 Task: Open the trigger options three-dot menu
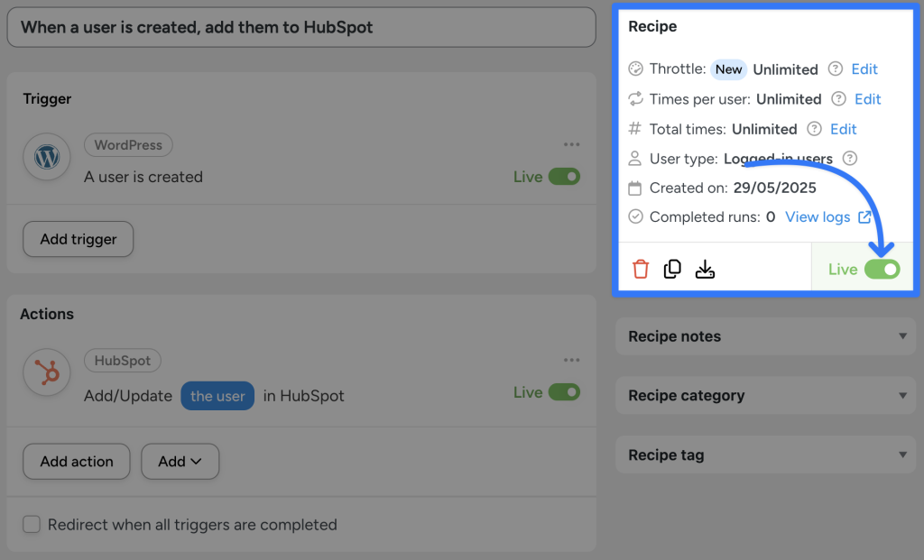[x=571, y=144]
